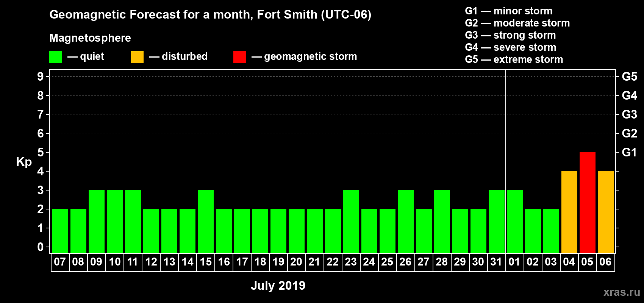Click date label 03 on the axis
Image resolution: width=644 pixels, height=303 pixels.
pyautogui.click(x=551, y=262)
